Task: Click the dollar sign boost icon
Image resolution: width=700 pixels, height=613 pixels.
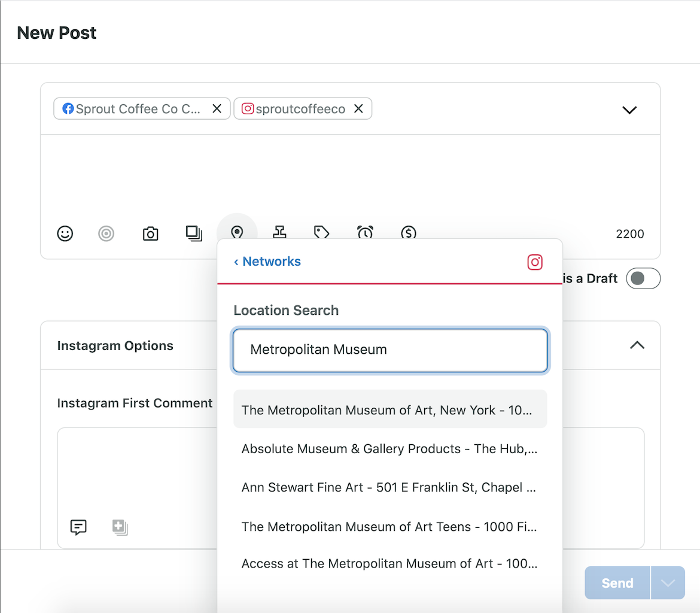Action: pyautogui.click(x=409, y=233)
